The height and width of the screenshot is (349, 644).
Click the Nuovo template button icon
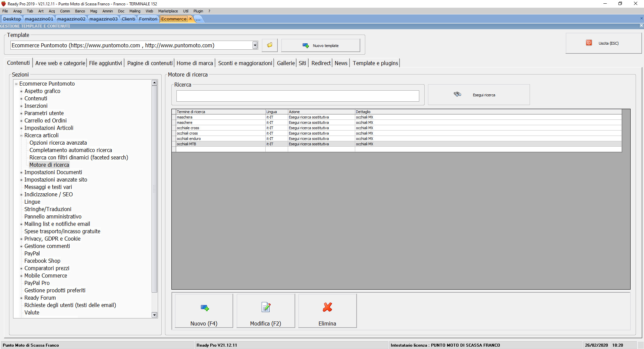(x=306, y=46)
